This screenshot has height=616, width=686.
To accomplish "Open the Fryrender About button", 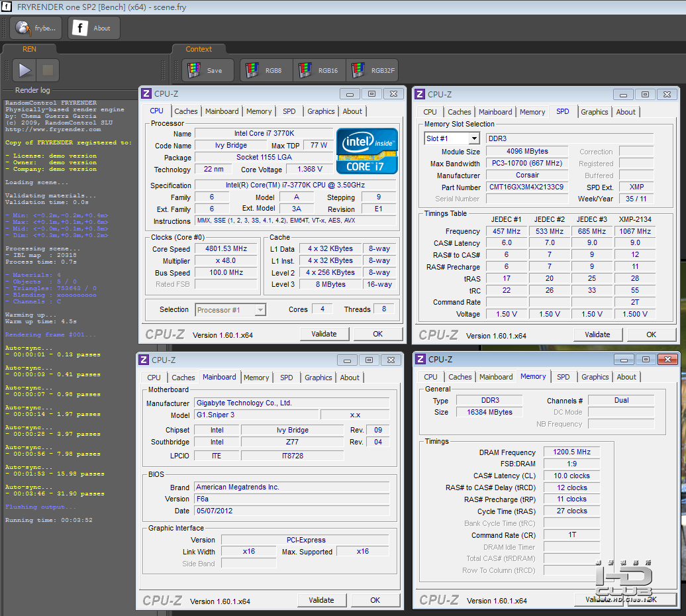I will 93,28.
